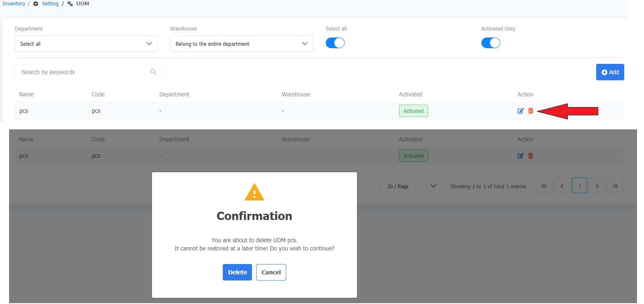Image resolution: width=644 pixels, height=304 pixels.
Task: Click the 'You are about to delete UOM pcs.' message
Action: pyautogui.click(x=254, y=240)
